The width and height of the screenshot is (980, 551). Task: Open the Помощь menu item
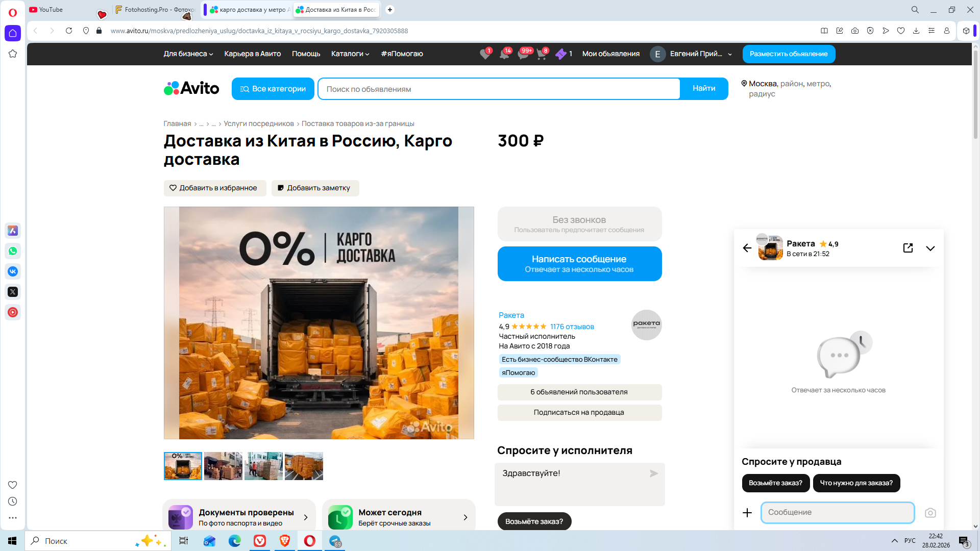306,54
